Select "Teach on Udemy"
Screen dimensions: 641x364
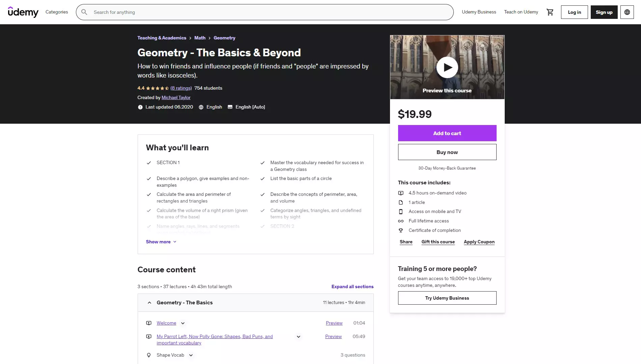521,12
